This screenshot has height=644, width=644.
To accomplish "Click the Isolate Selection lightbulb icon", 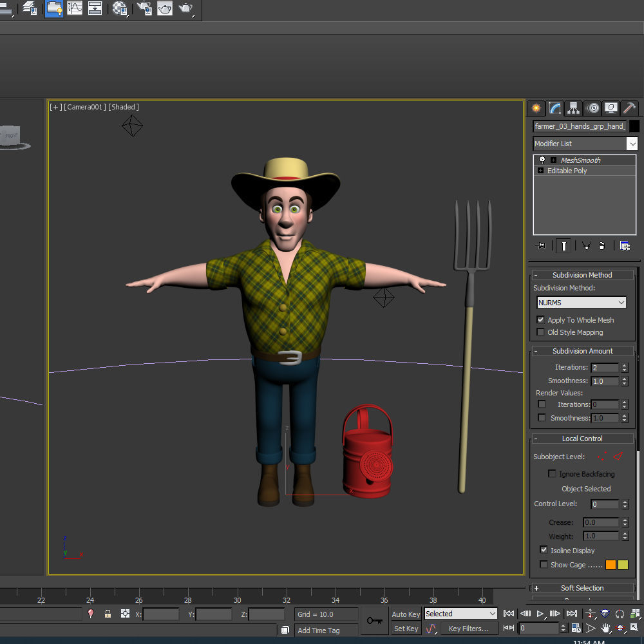I will [91, 614].
